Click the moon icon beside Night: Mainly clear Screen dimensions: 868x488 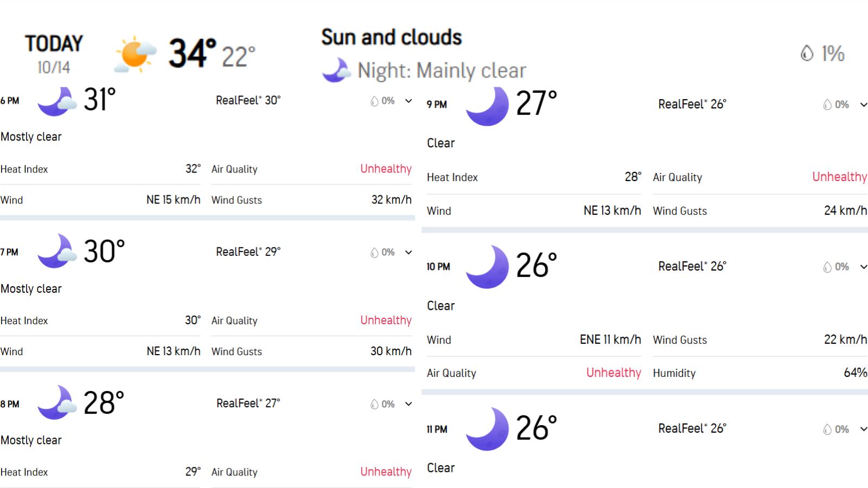click(x=336, y=70)
